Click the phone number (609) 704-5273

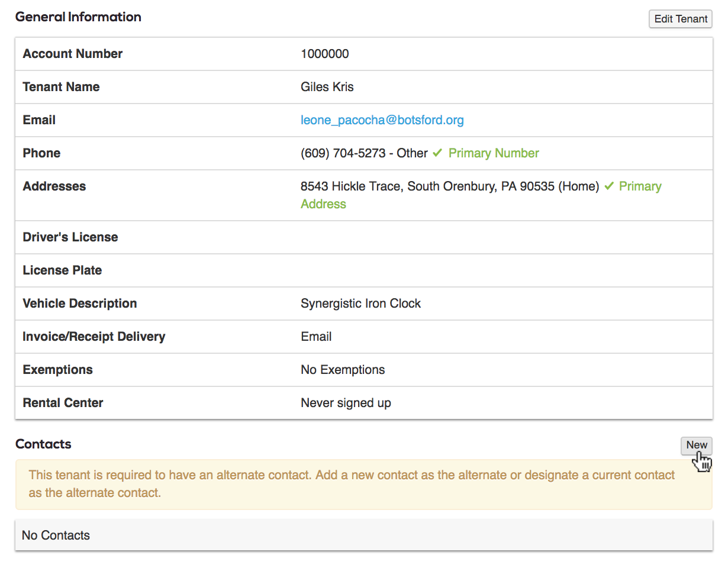click(343, 153)
